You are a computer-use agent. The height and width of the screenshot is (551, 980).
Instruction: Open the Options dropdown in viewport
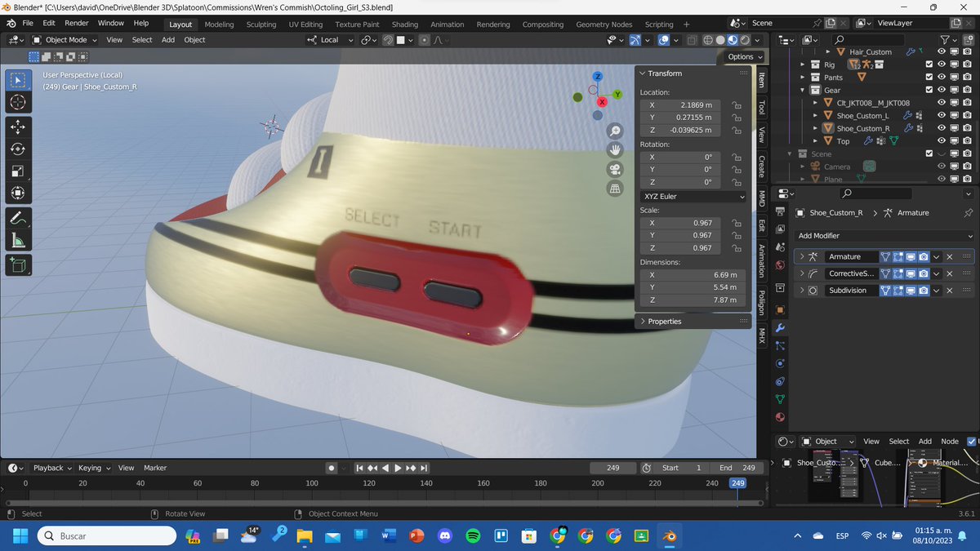point(745,56)
